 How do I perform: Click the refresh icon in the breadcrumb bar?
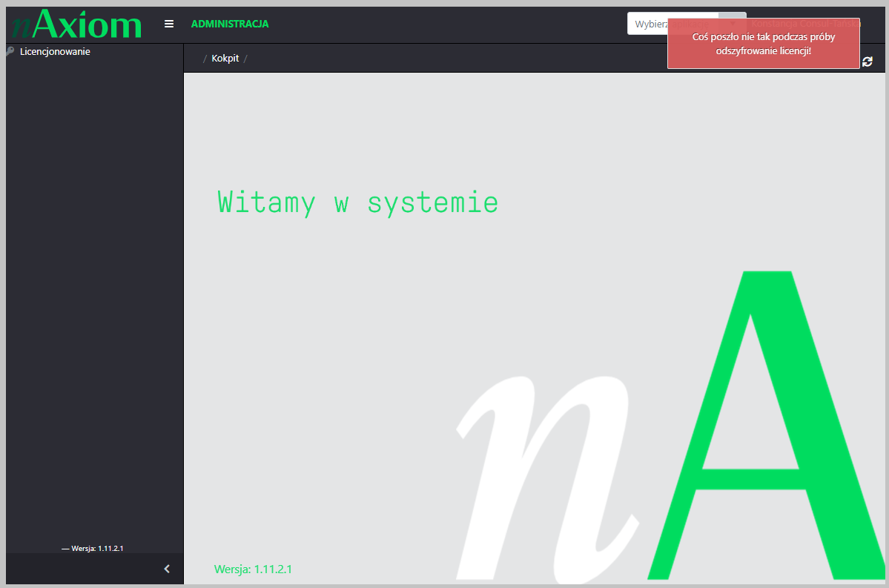click(867, 62)
